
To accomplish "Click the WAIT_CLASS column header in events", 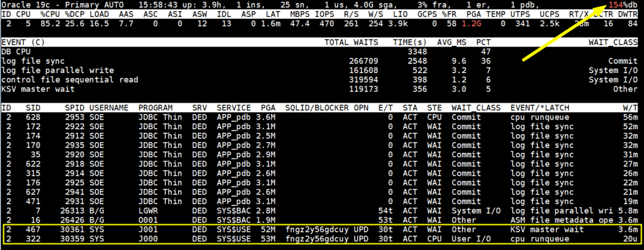I will tap(613, 42).
